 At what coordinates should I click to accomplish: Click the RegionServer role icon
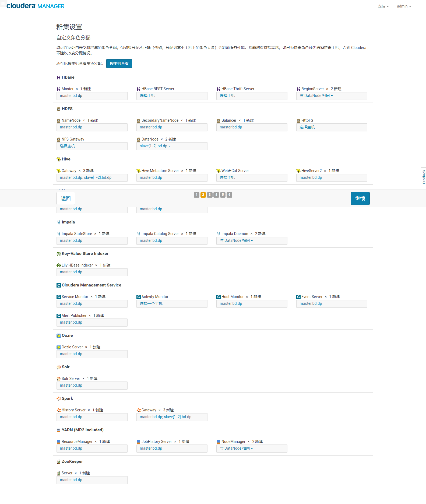point(298,89)
